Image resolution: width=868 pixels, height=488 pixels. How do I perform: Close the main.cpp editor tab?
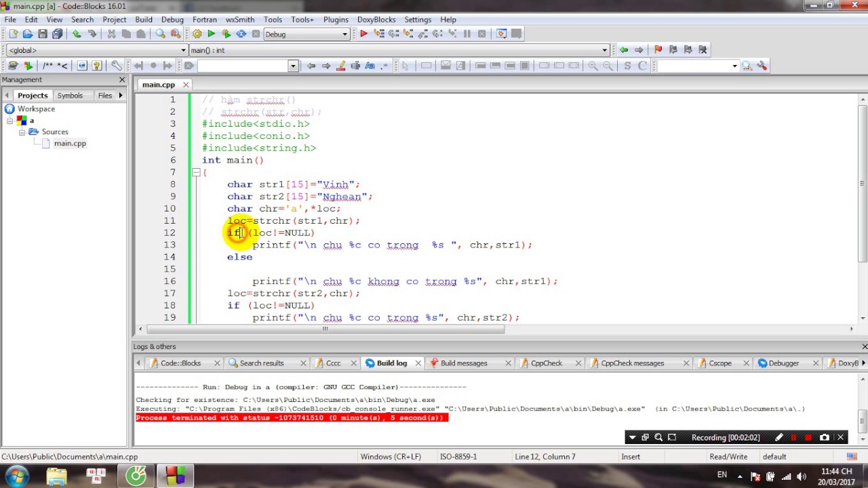[x=185, y=85]
